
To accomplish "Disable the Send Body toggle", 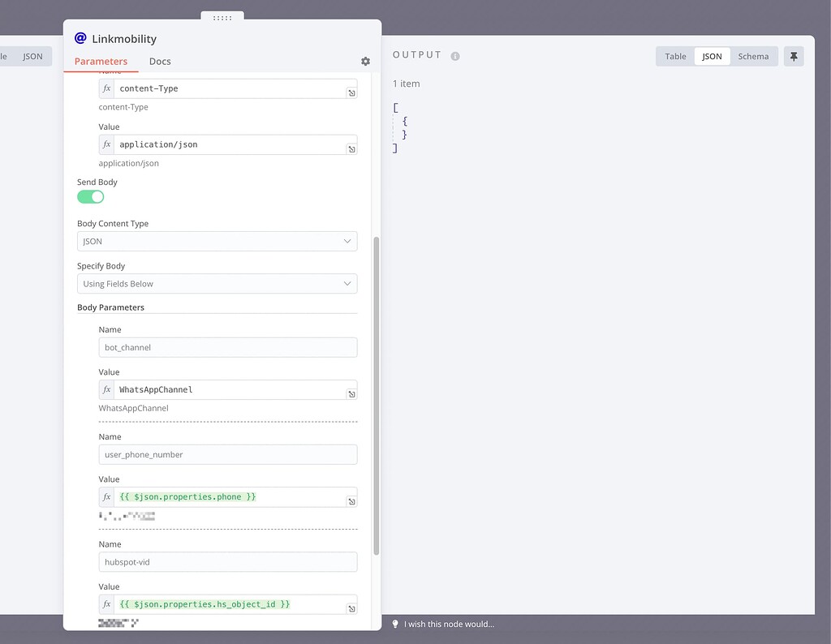I will (x=90, y=196).
